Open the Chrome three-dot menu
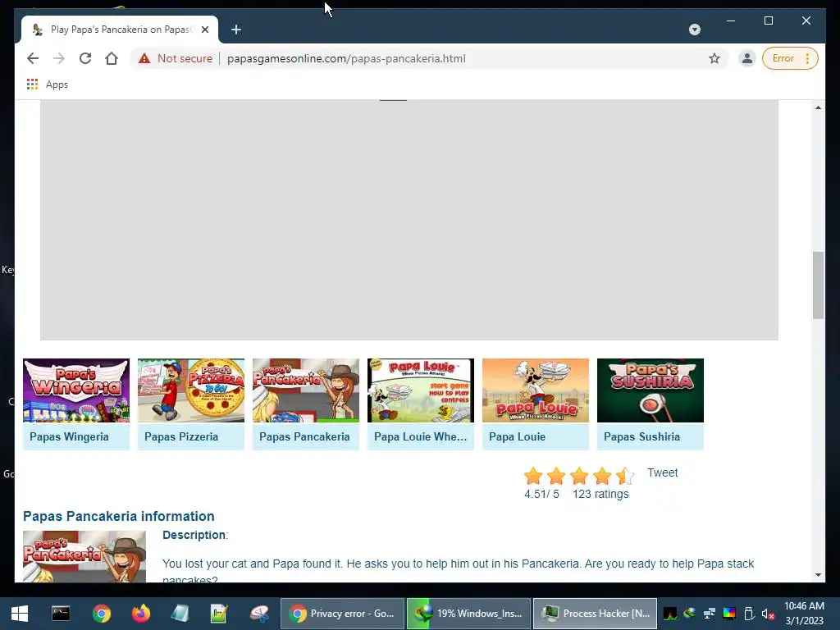The height and width of the screenshot is (630, 840). (807, 58)
